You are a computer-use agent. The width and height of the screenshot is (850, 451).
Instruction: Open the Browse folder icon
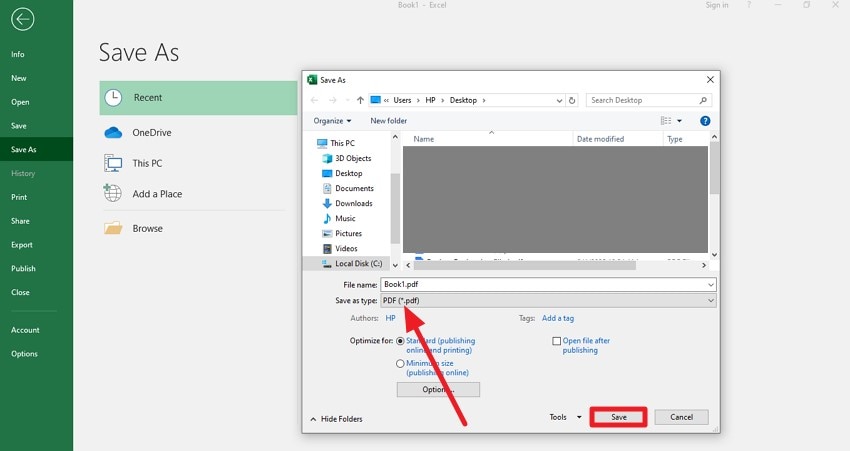click(x=113, y=228)
